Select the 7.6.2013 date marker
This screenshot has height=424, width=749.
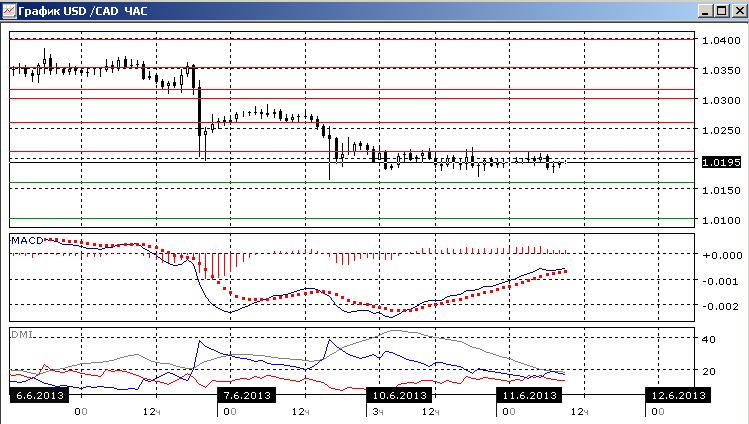(246, 395)
